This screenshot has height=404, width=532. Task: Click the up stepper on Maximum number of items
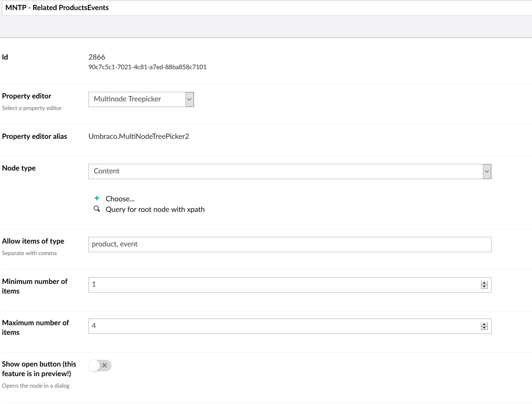[484, 324]
